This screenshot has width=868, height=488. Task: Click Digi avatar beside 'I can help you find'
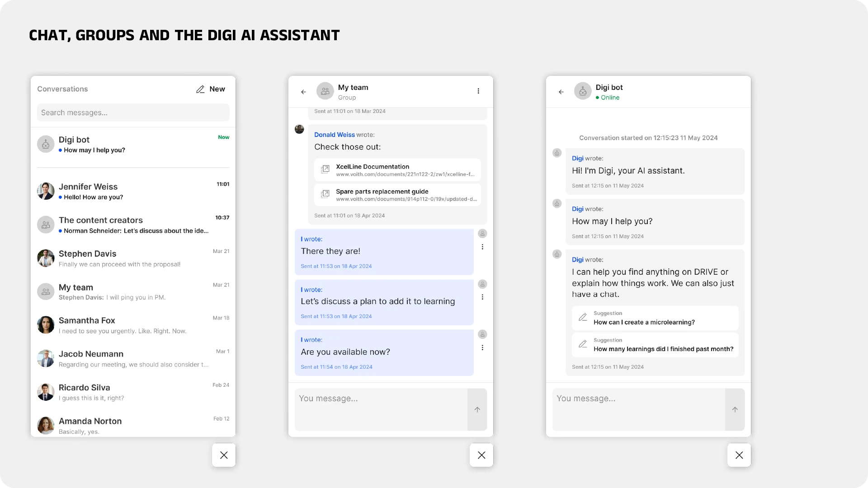[557, 254]
